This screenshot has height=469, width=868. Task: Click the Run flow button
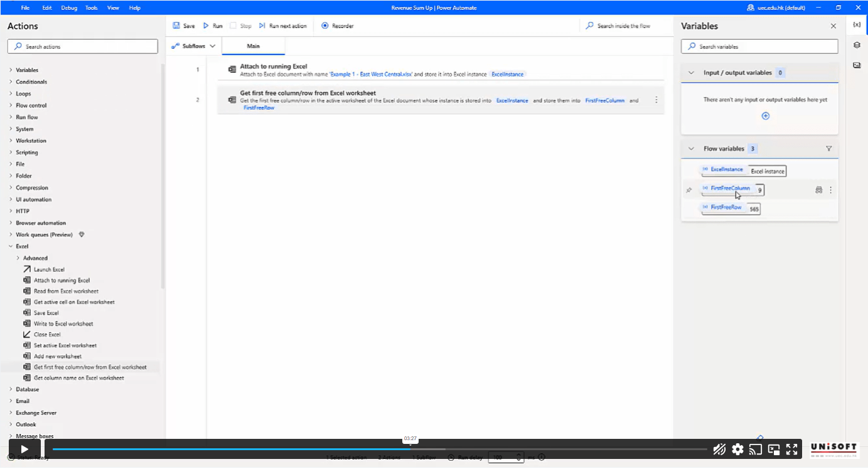213,26
